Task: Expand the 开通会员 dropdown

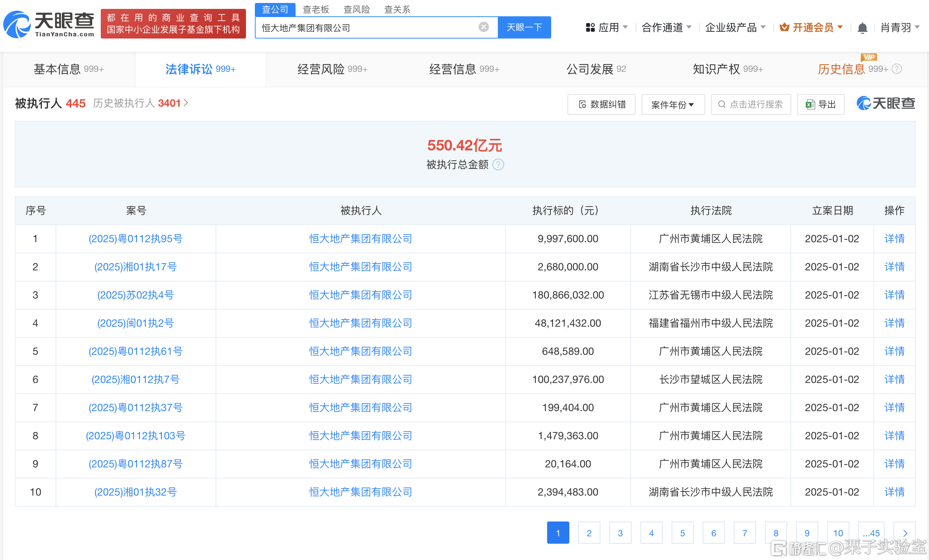Action: [x=840, y=27]
